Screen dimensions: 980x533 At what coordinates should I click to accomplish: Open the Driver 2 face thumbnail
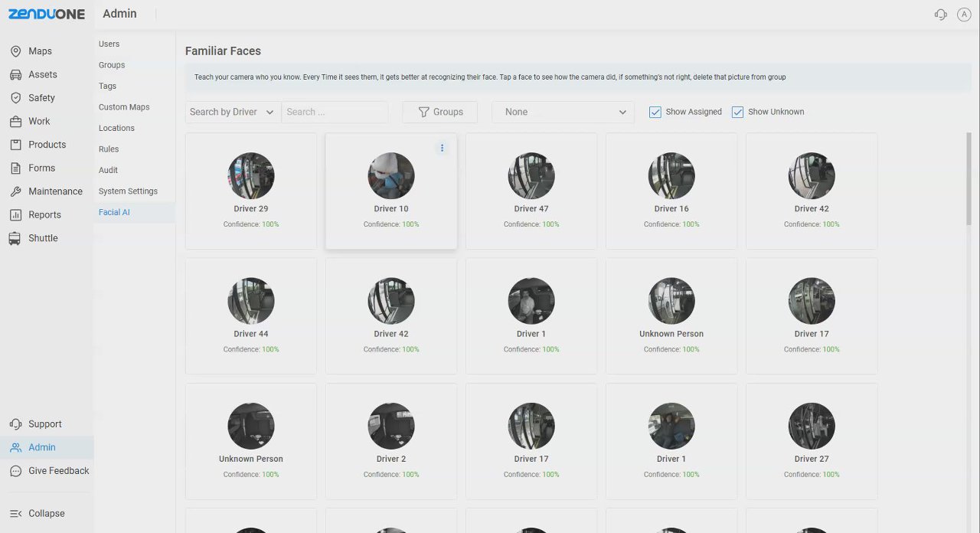point(391,426)
